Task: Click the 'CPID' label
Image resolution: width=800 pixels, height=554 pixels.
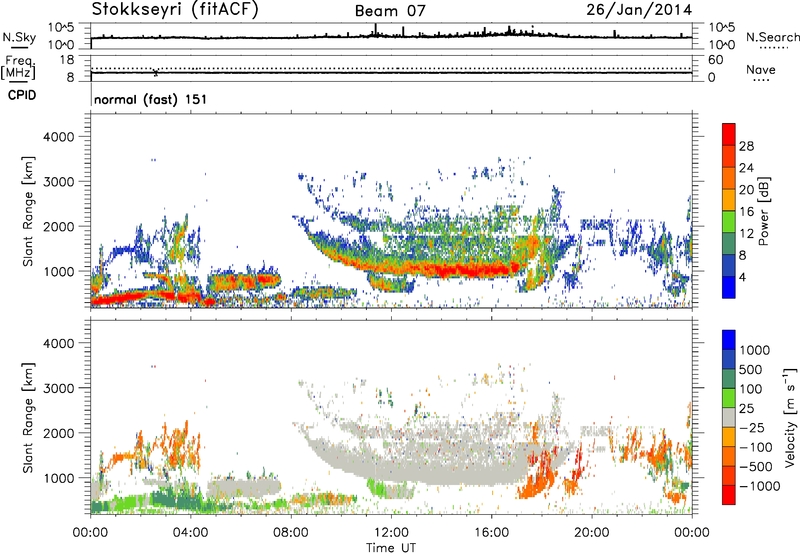Action: (x=22, y=95)
